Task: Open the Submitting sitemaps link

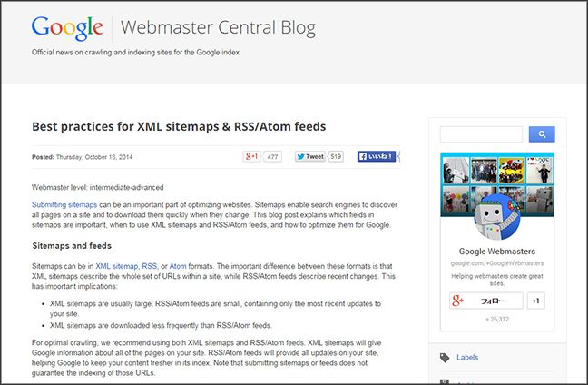Action: (64, 205)
